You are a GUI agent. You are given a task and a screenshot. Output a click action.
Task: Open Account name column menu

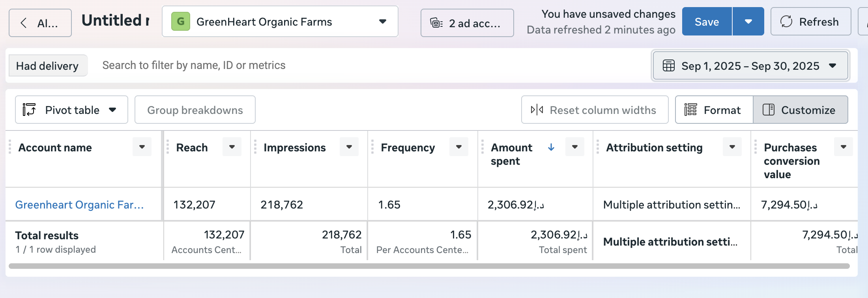142,147
